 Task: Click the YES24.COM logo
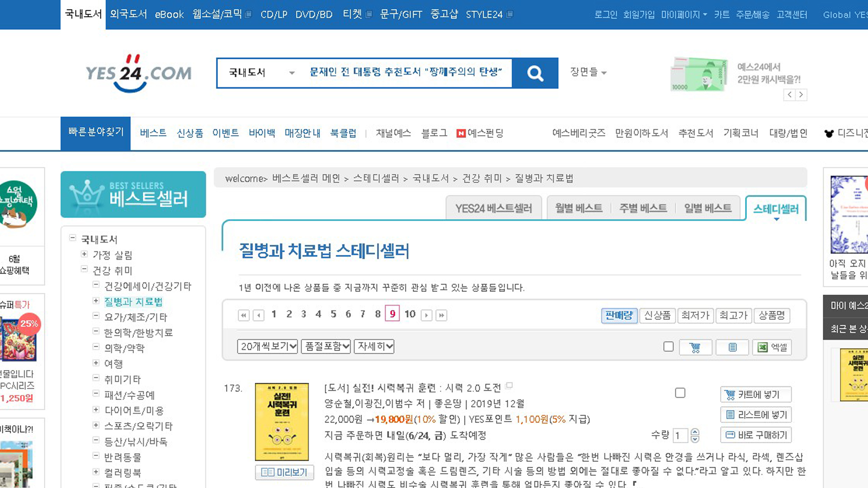(139, 73)
